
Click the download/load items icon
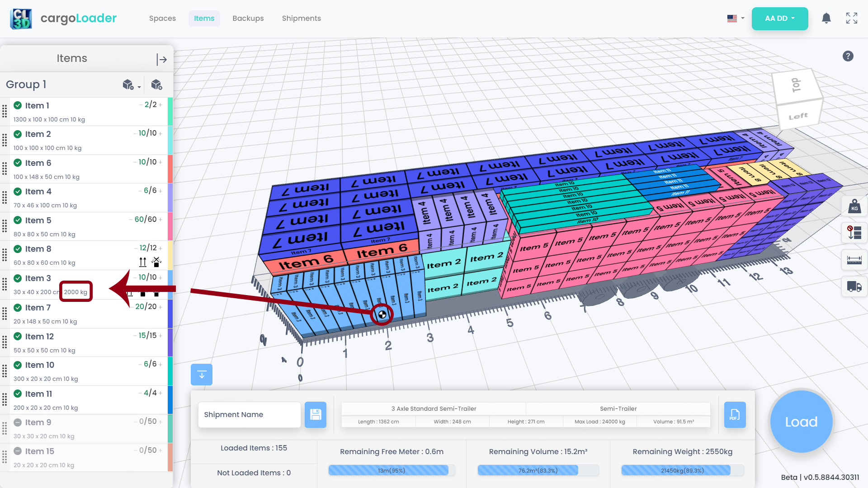pyautogui.click(x=202, y=375)
